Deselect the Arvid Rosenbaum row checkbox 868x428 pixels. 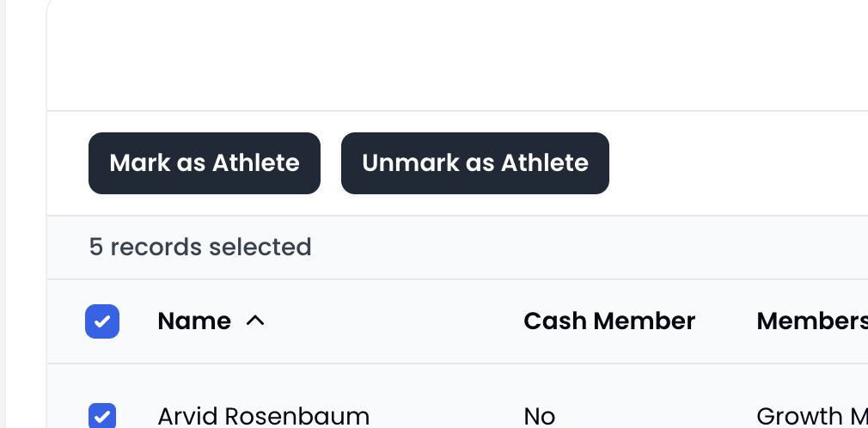pos(102,416)
